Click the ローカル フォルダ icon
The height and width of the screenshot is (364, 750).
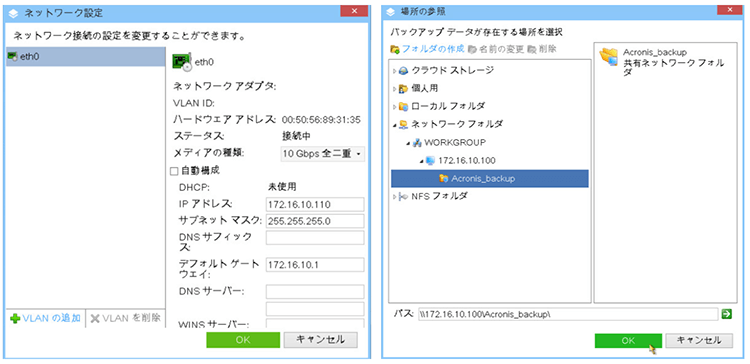[x=404, y=107]
